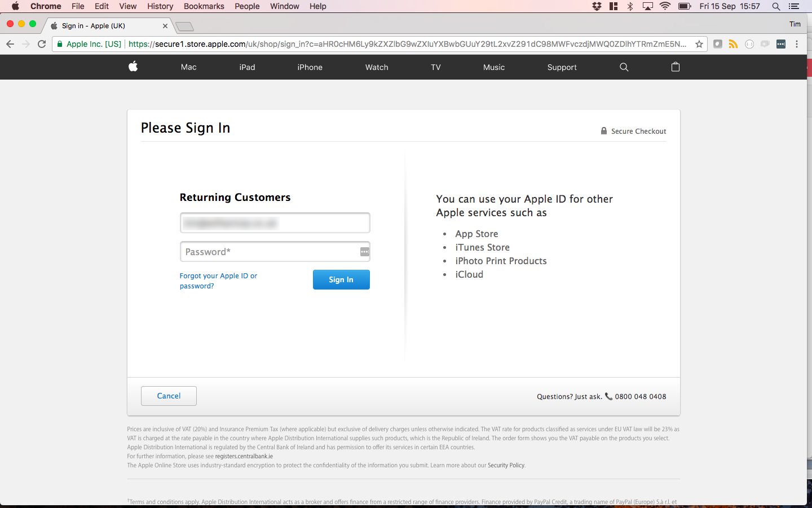The image size is (812, 508).
Task: Click the Window Magnet layout icon in menu bar
Action: (614, 6)
